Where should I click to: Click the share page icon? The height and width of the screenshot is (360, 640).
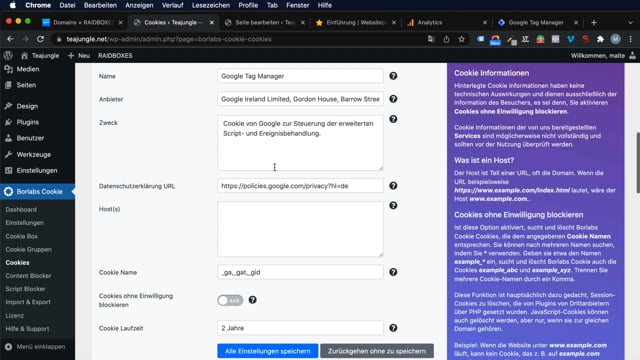[x=447, y=39]
